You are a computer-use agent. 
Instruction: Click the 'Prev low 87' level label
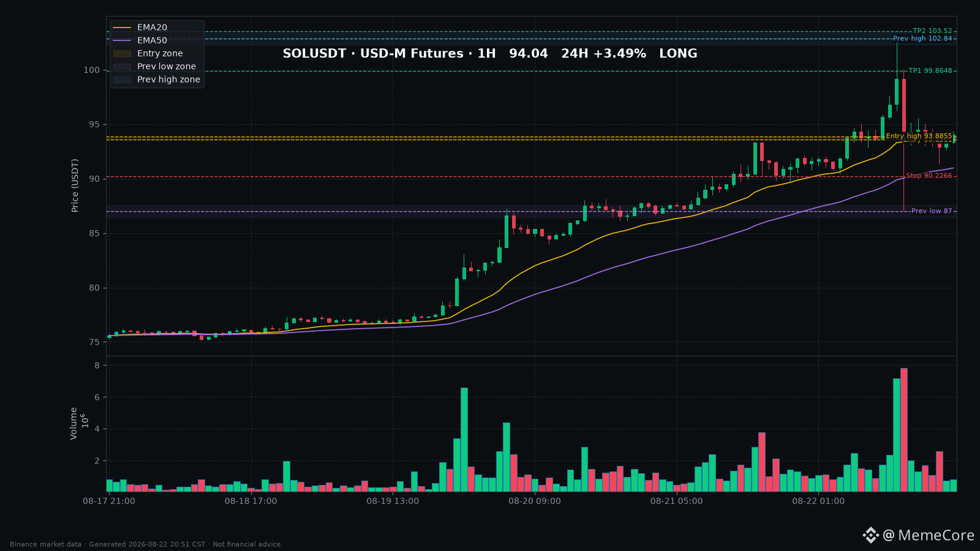point(932,211)
